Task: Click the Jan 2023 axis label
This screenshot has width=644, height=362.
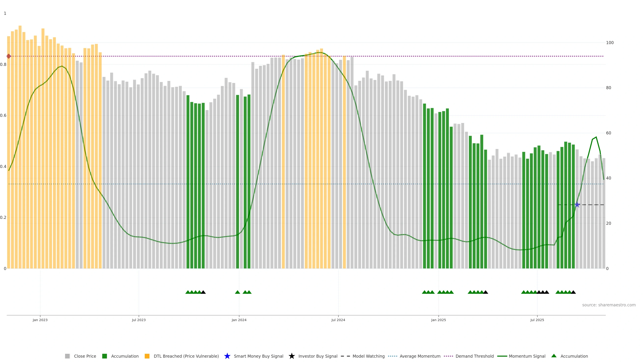Action: tap(40, 320)
